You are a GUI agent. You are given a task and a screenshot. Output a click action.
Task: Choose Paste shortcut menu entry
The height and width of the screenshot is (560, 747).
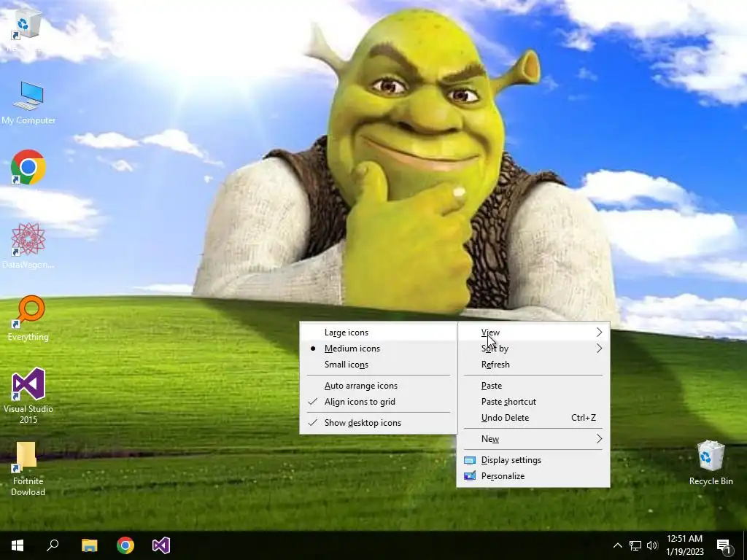(533, 402)
